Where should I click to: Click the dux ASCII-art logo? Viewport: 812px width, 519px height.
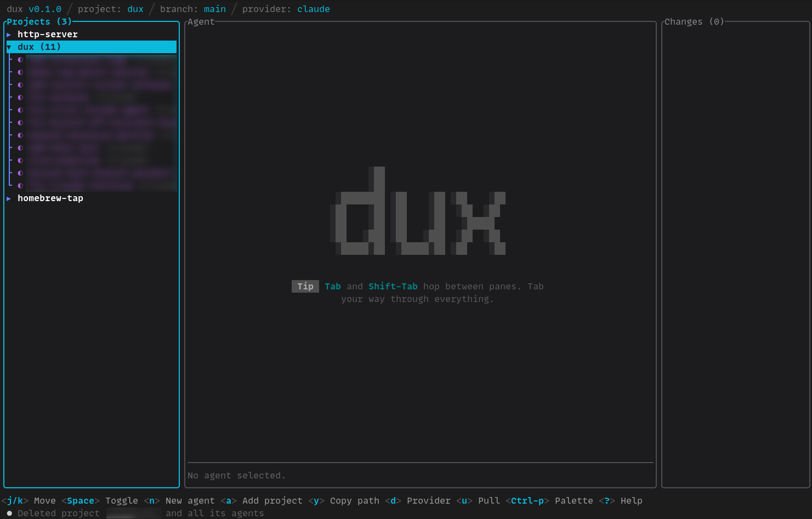pyautogui.click(x=418, y=212)
